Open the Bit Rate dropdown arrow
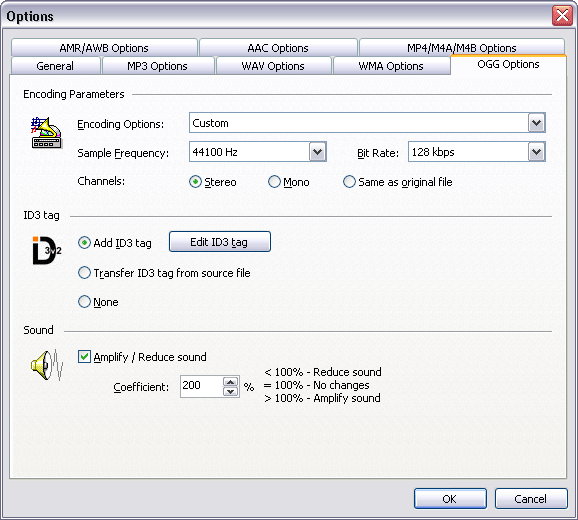Viewport: 578px width, 520px height. (536, 152)
